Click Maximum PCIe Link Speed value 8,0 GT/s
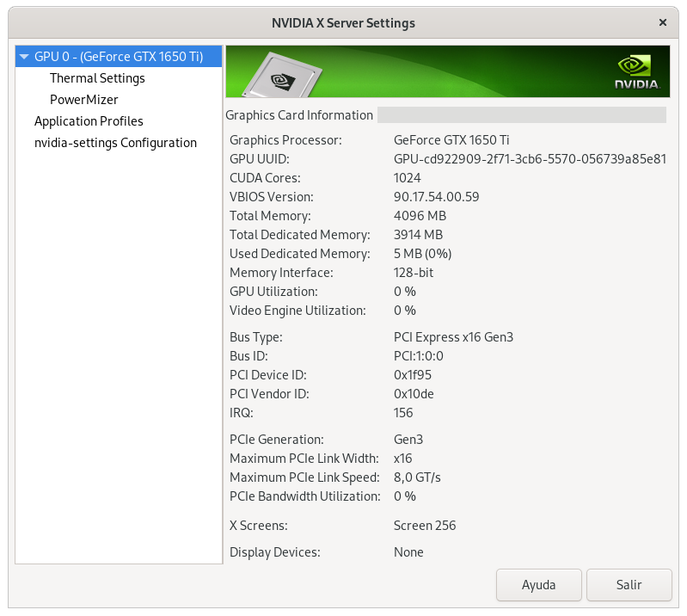Viewport: 687px width, 616px height. [x=417, y=477]
